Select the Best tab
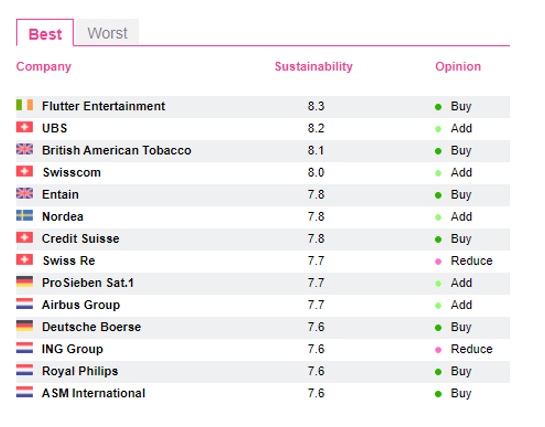The image size is (545, 427). tap(45, 33)
